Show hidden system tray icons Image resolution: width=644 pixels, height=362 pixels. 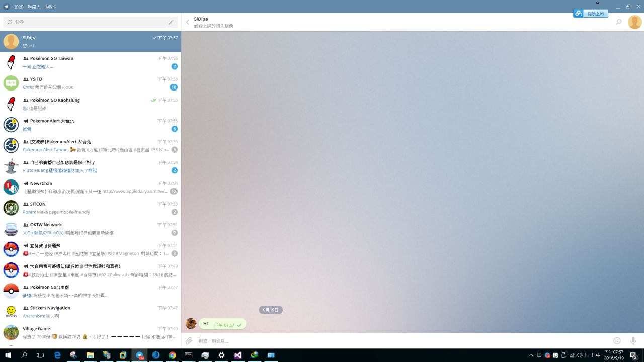(531, 355)
